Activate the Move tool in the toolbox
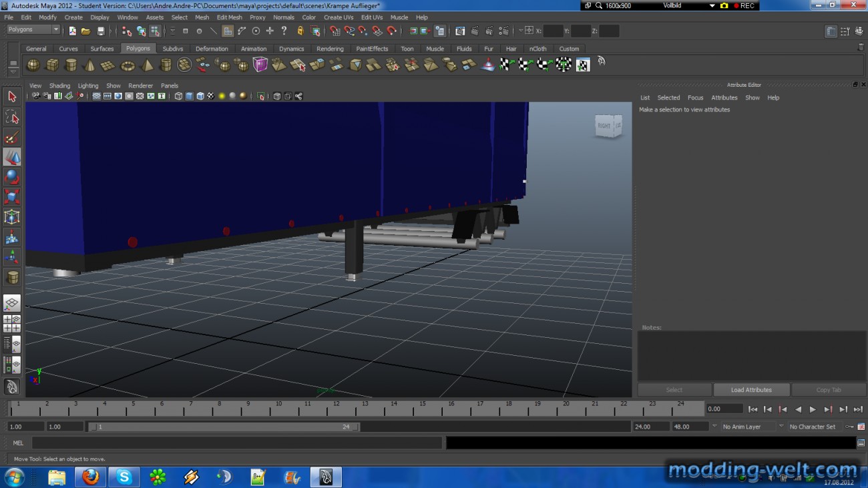868x488 pixels. coord(12,157)
